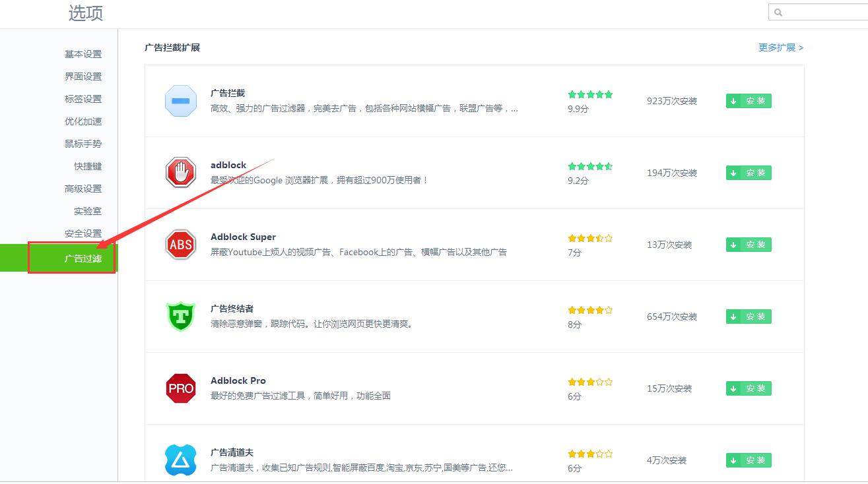The width and height of the screenshot is (868, 484).
Task: Install the adblock extension
Action: click(x=748, y=173)
